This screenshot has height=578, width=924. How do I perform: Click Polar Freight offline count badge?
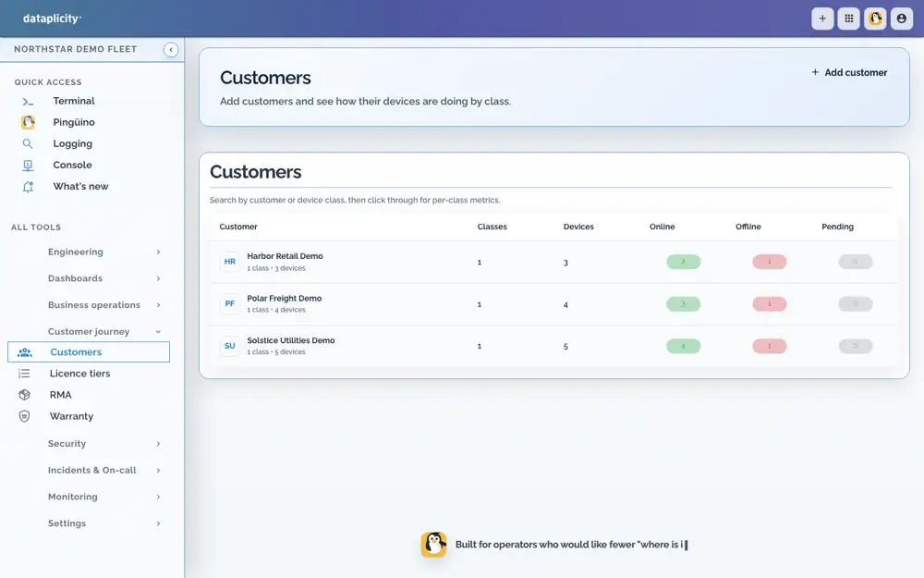(769, 303)
